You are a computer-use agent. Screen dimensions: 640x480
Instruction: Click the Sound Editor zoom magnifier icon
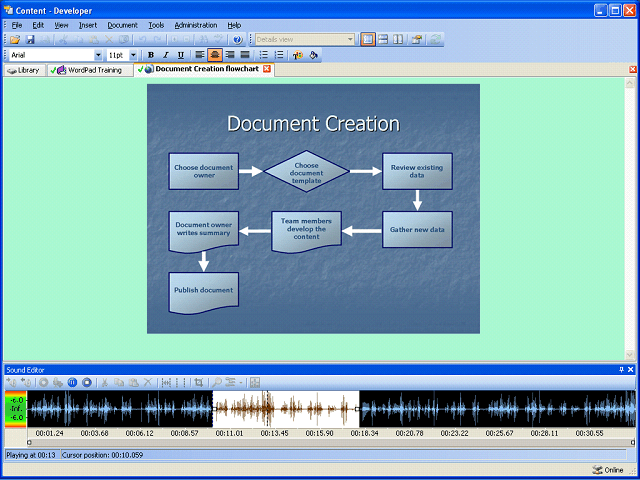tap(217, 382)
